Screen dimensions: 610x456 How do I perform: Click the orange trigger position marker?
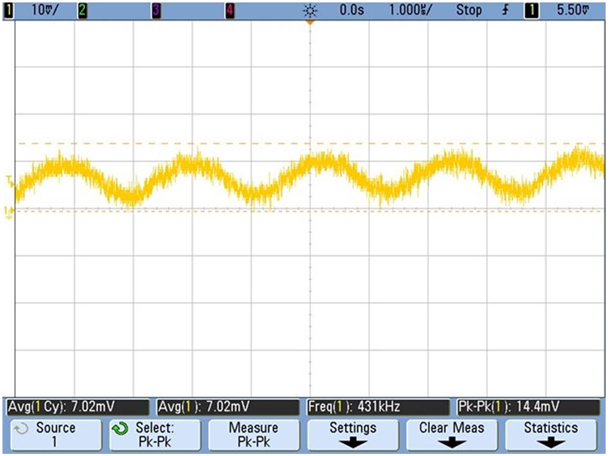pyautogui.click(x=310, y=23)
